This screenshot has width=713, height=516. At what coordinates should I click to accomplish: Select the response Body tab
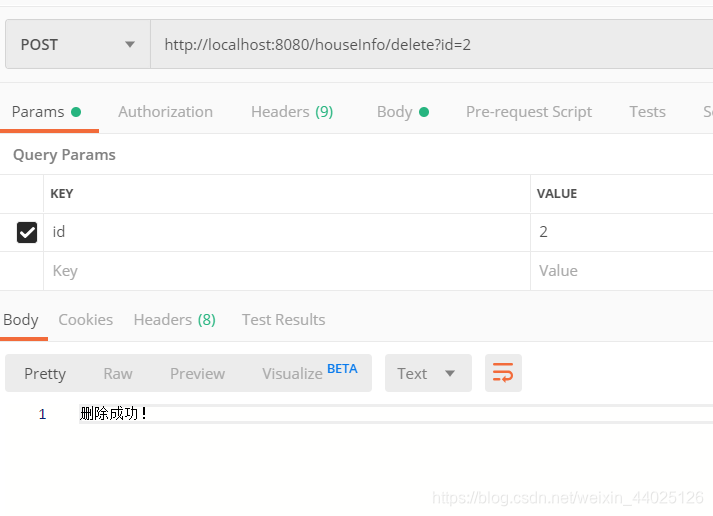coord(21,320)
